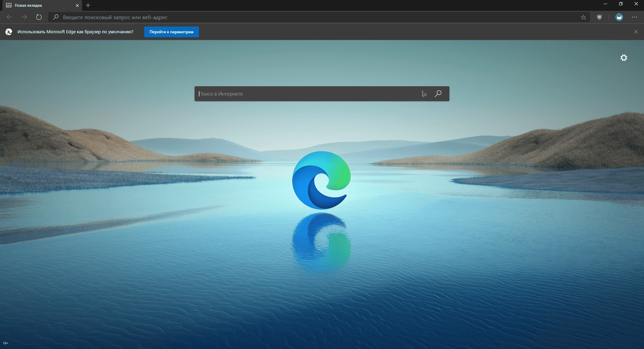Click the 18+ label at bottom
This screenshot has height=349, width=644.
[x=6, y=343]
